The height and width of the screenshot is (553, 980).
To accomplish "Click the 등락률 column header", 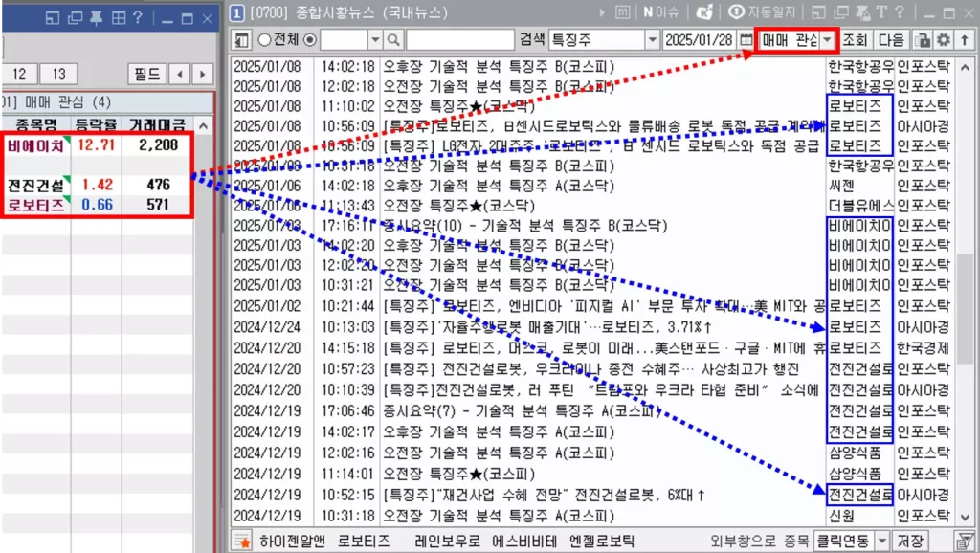I will coord(97,124).
